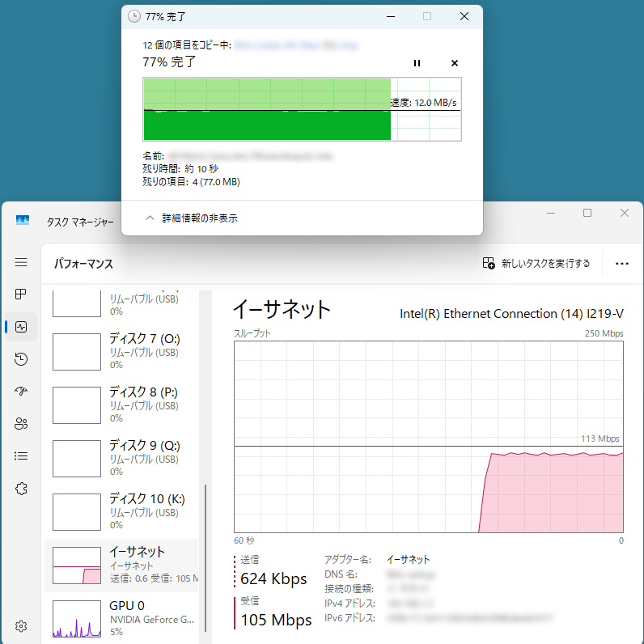The width and height of the screenshot is (644, 644).
Task: Collapse details via 詳細情報の非表示
Action: 192,218
